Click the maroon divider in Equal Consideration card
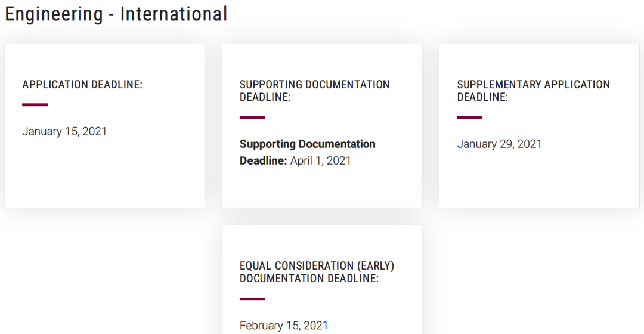Viewport: 644px width, 334px height. click(252, 299)
